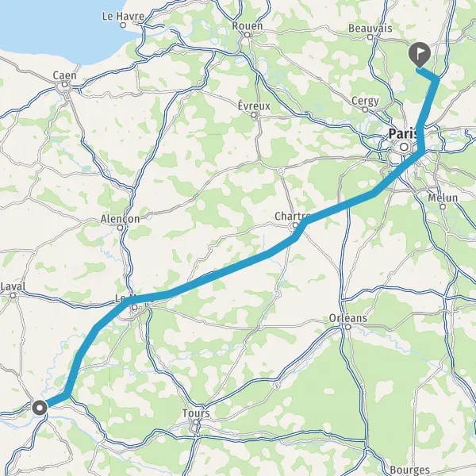Select the route starting point circle marker
This screenshot has width=476, height=476.
[40, 408]
